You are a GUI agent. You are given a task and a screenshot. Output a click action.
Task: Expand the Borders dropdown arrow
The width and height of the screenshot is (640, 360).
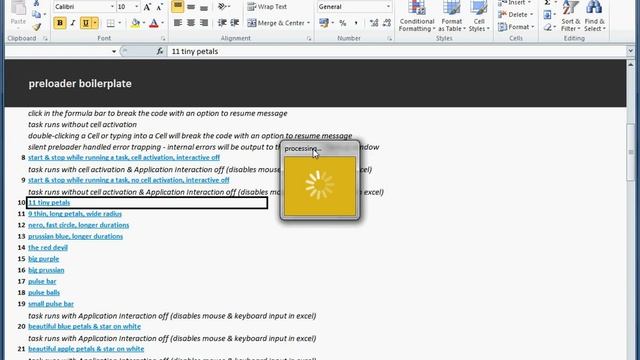[x=120, y=23]
